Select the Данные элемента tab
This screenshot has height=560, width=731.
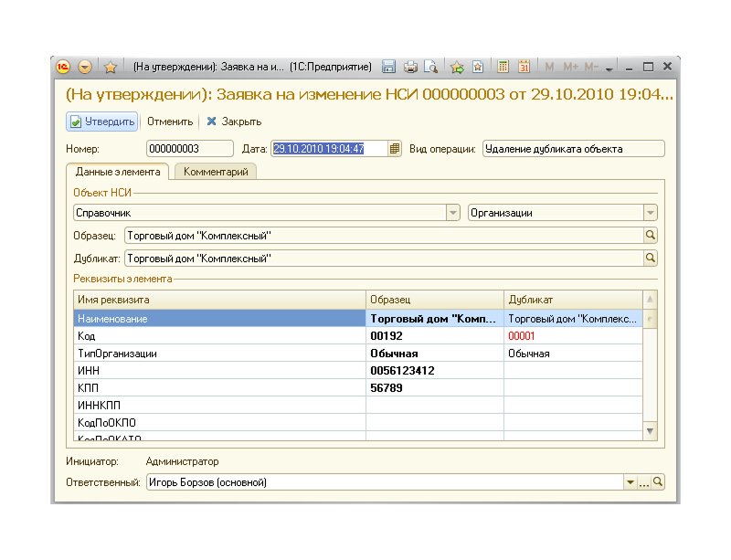click(118, 172)
